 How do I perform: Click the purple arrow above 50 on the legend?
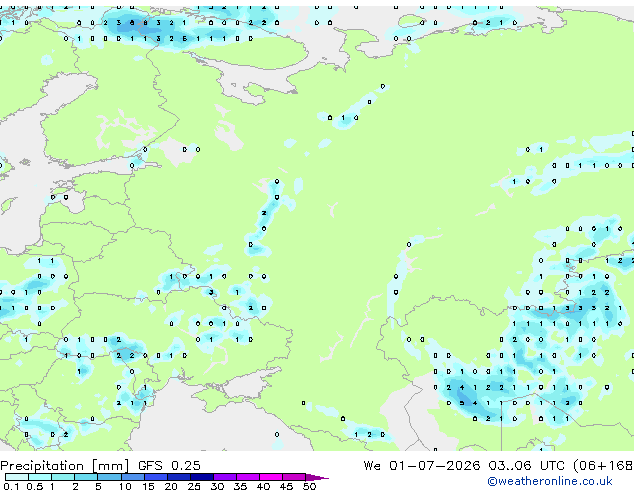[x=317, y=477]
